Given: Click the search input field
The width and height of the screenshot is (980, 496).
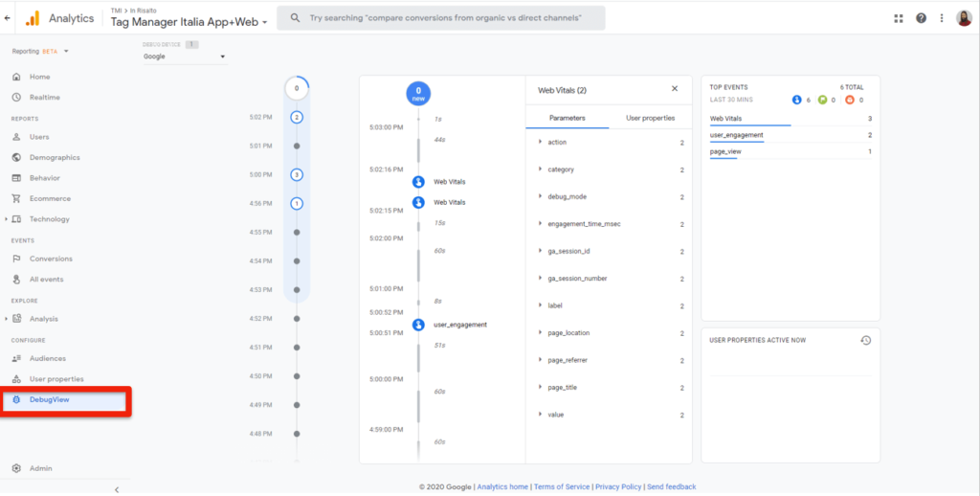Looking at the screenshot, I should click(x=440, y=18).
